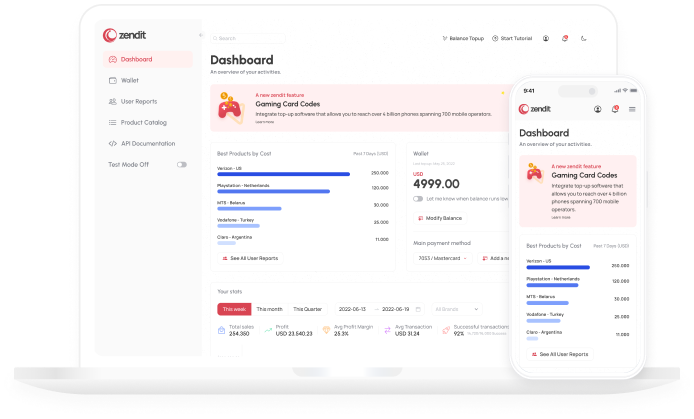Open the profile icon on the phone
Viewport: 694px width, 419px height.
(x=598, y=109)
